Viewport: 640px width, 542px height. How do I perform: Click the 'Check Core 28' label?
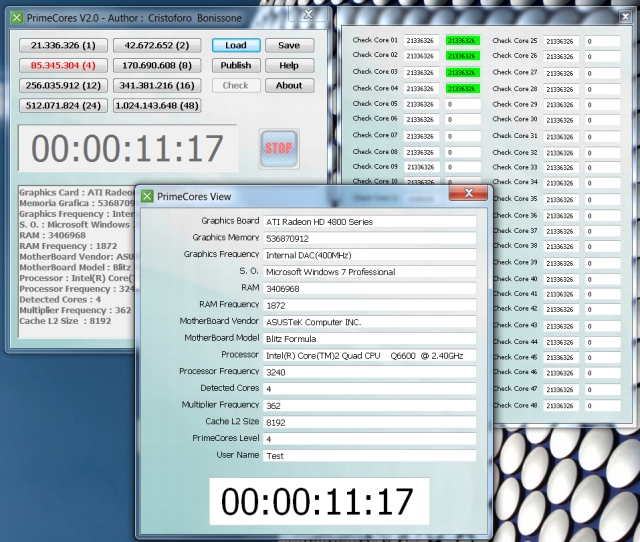(515, 89)
